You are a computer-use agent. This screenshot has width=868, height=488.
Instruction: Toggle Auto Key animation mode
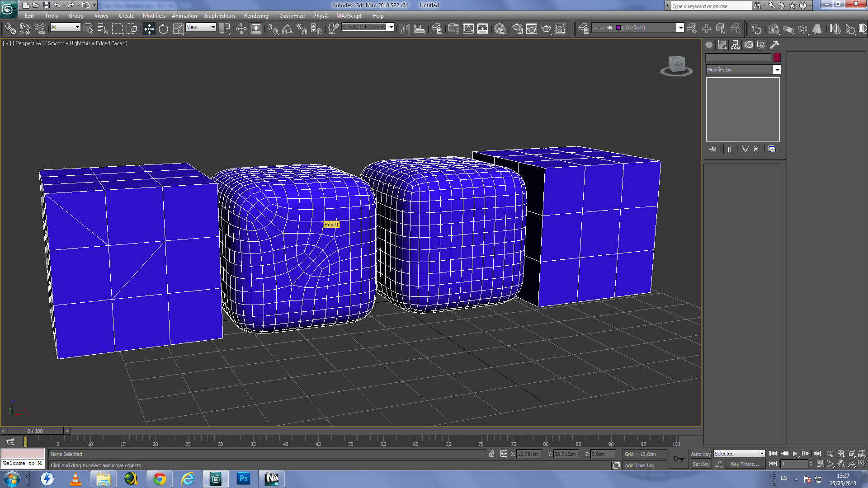pyautogui.click(x=700, y=454)
